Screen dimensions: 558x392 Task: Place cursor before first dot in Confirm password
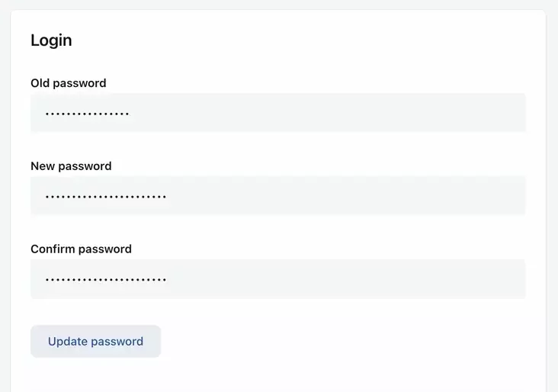[43, 280]
